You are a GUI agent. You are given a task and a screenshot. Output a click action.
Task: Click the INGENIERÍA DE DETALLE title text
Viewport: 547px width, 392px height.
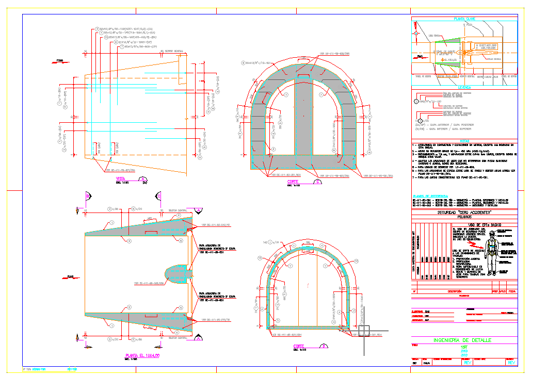463,340
